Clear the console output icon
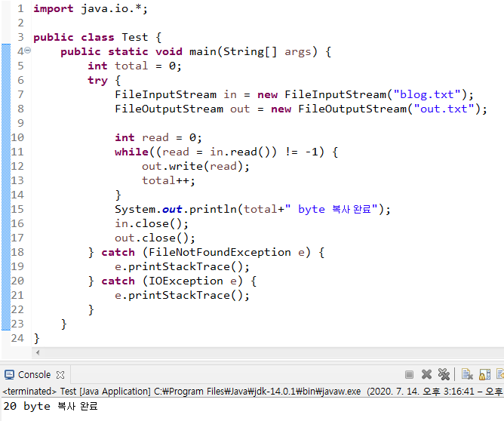Screen dimensions: 504x421 [x=467, y=374]
